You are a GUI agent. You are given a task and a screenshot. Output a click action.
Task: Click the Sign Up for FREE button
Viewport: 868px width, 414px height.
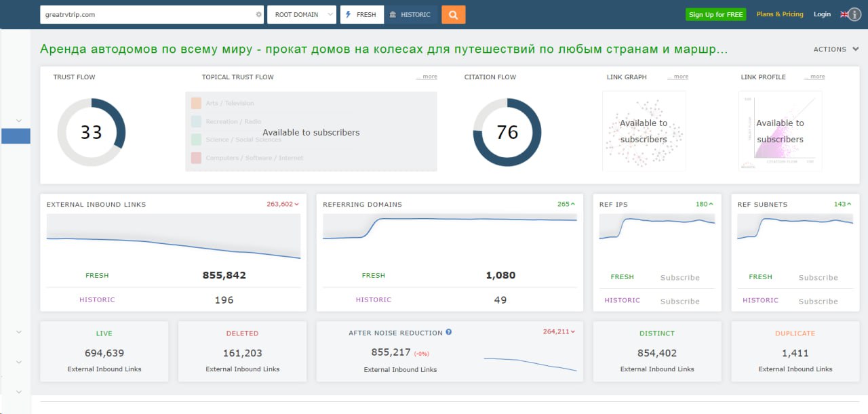715,14
